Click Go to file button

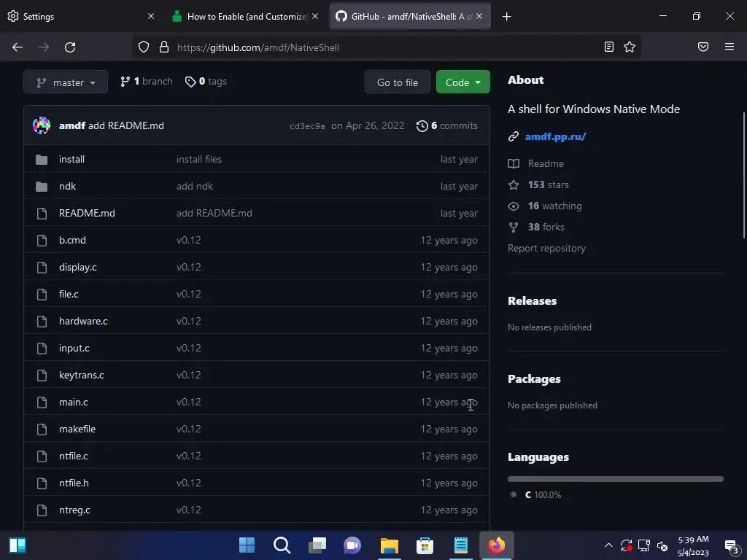pyautogui.click(x=398, y=82)
